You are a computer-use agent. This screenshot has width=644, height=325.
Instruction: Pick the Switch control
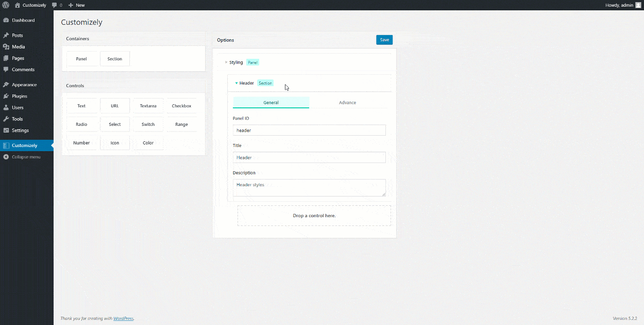(x=148, y=124)
